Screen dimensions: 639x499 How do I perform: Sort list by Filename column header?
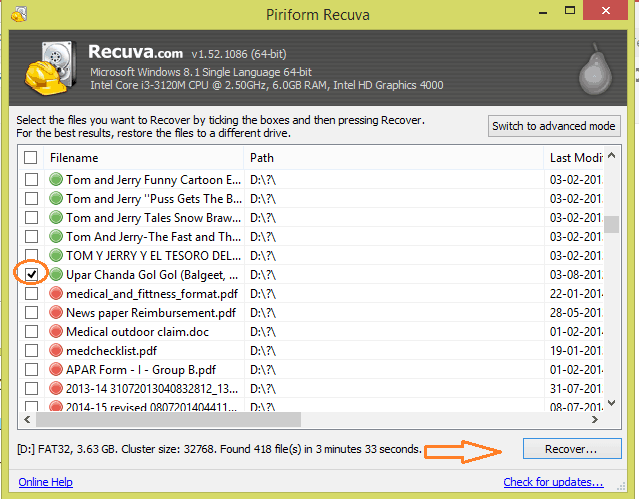click(143, 158)
